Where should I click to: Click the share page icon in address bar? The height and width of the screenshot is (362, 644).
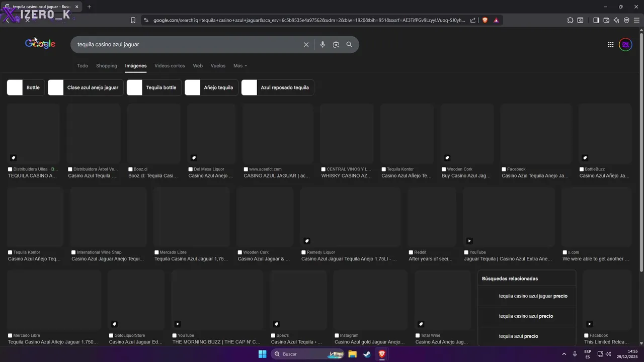click(473, 20)
